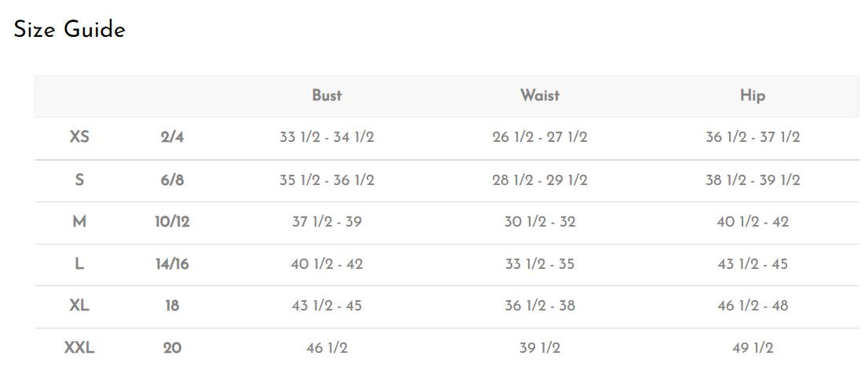This screenshot has width=868, height=392.
Task: Select the S size label
Action: point(79,180)
